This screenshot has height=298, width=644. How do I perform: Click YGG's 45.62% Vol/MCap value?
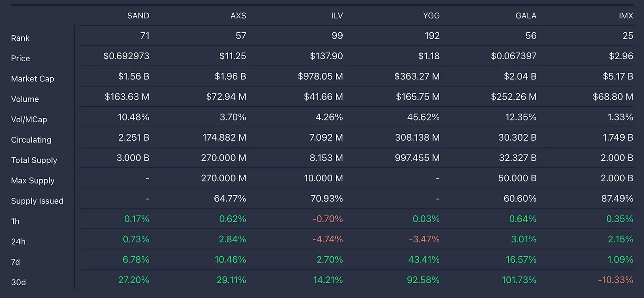point(423,117)
